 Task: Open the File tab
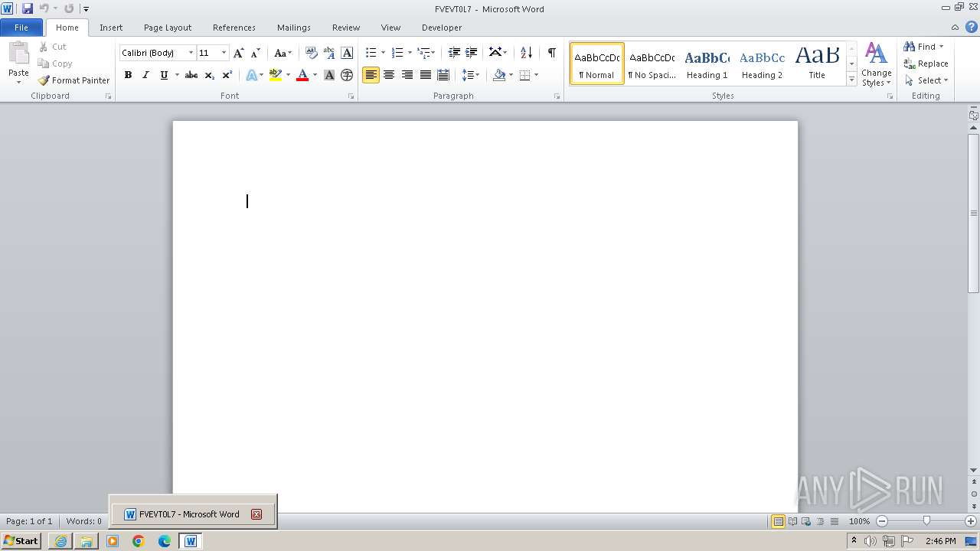21,28
